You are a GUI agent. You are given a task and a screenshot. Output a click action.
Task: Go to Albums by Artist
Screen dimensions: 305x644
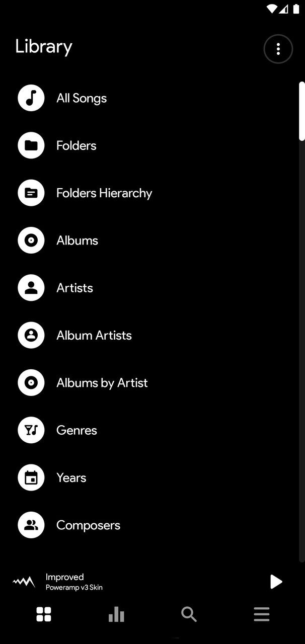point(102,383)
